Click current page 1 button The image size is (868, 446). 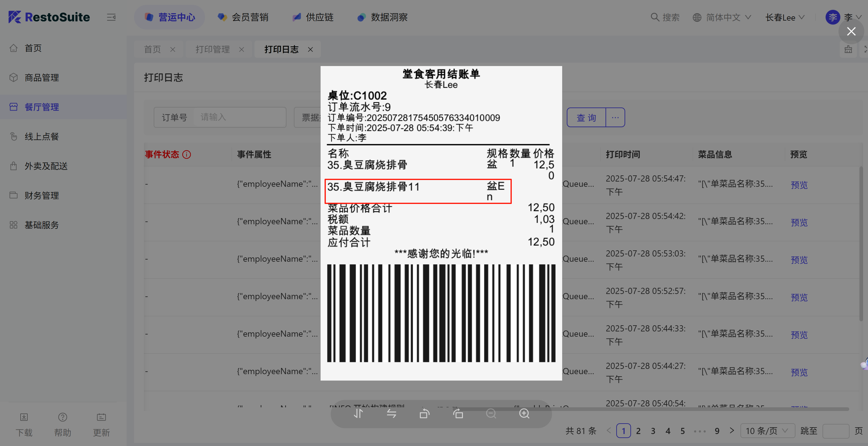(623, 431)
